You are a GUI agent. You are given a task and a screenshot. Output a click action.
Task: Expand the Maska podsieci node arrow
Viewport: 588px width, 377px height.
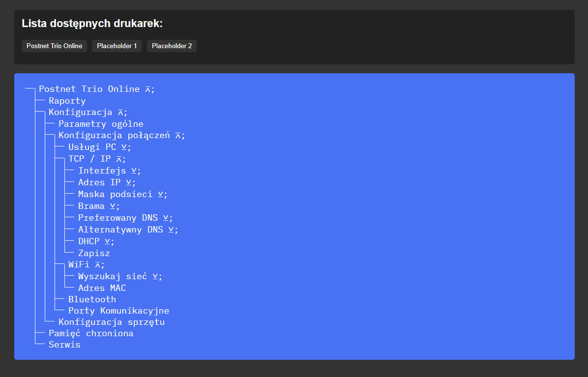coord(160,195)
